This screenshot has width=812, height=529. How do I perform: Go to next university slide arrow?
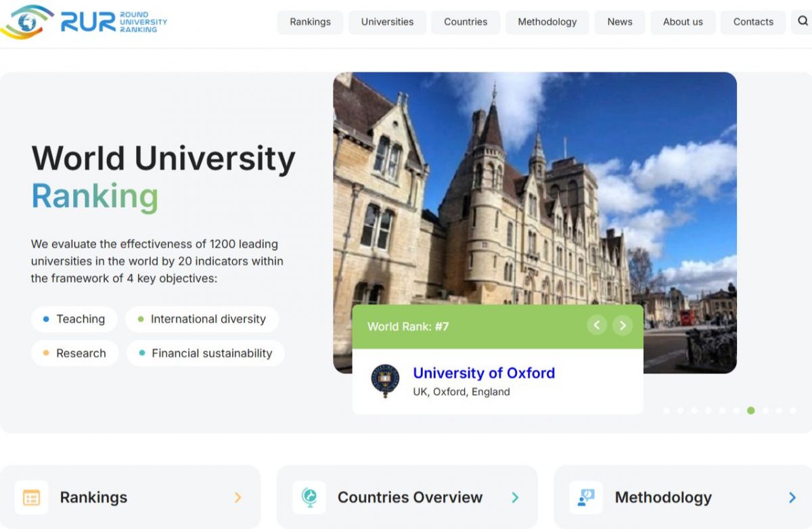[x=623, y=325]
